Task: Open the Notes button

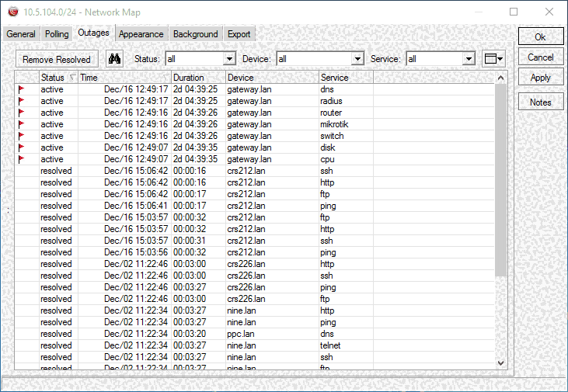Action: (541, 102)
